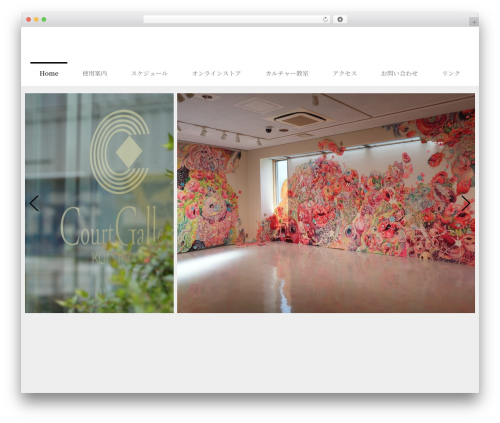Open the Court Gallery logo slide image

pos(99,203)
